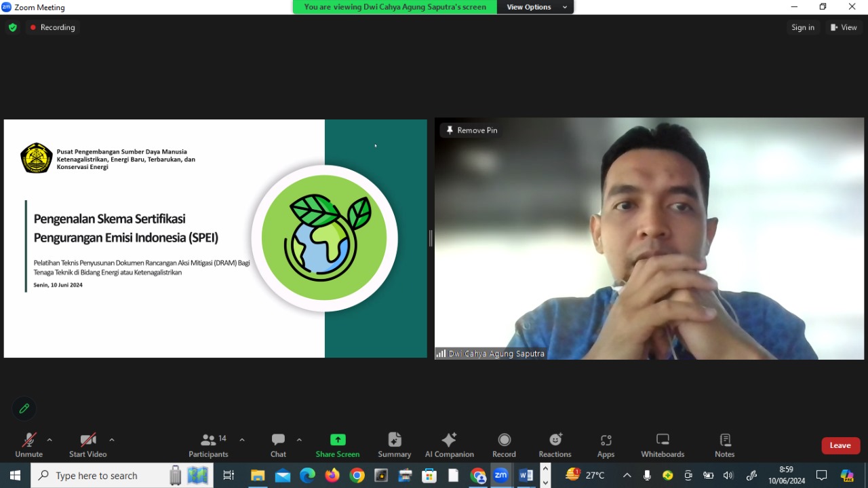Open the Participants panel
Image resolution: width=868 pixels, height=488 pixels.
[209, 445]
